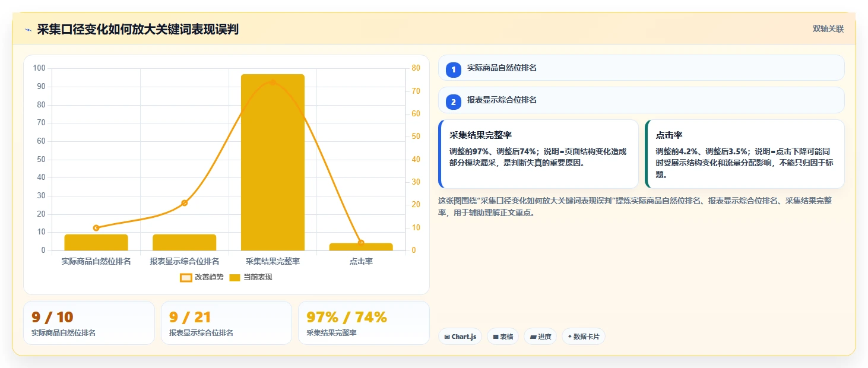Select list item 2 报表显示综合位排名
The image size is (868, 368).
[x=641, y=100]
